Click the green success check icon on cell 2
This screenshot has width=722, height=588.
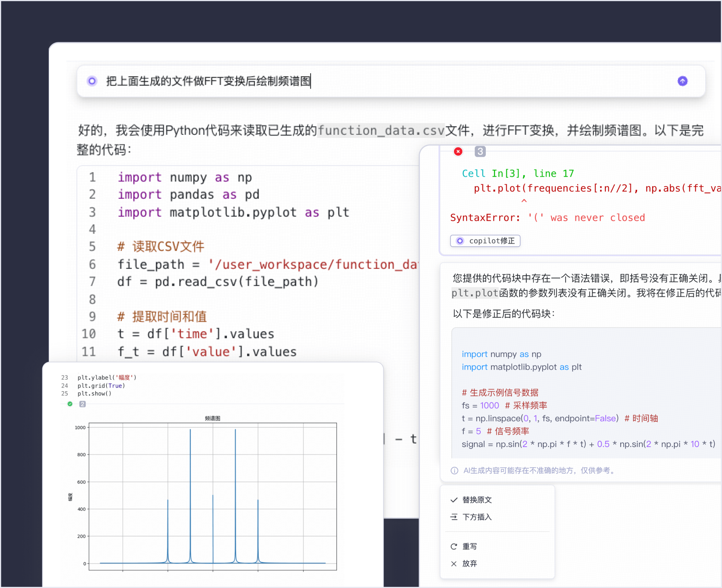(69, 404)
